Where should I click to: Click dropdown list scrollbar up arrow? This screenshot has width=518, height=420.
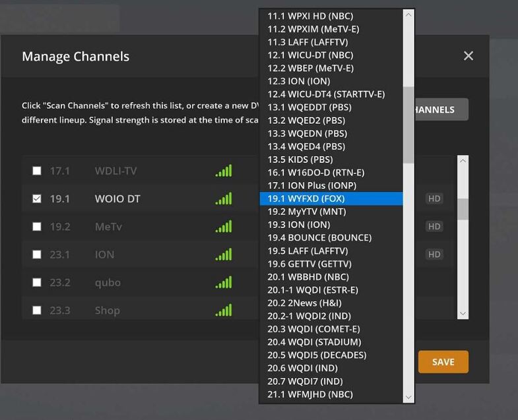[408, 15]
